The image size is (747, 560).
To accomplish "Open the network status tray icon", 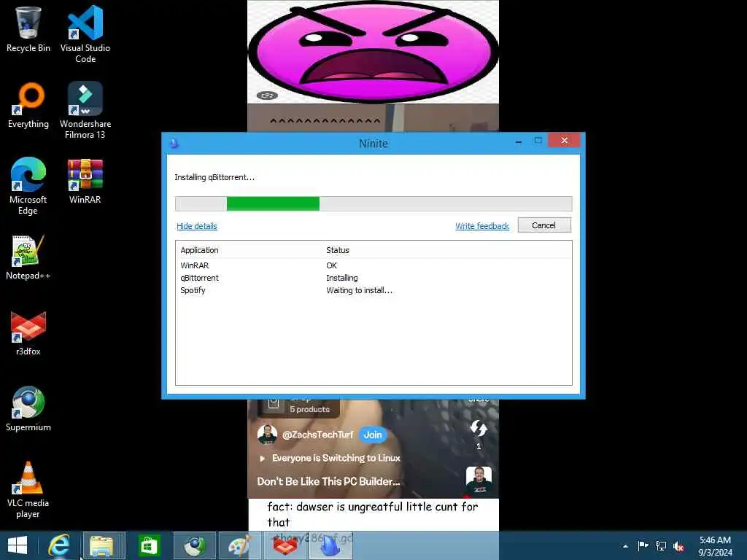I will pyautogui.click(x=661, y=545).
